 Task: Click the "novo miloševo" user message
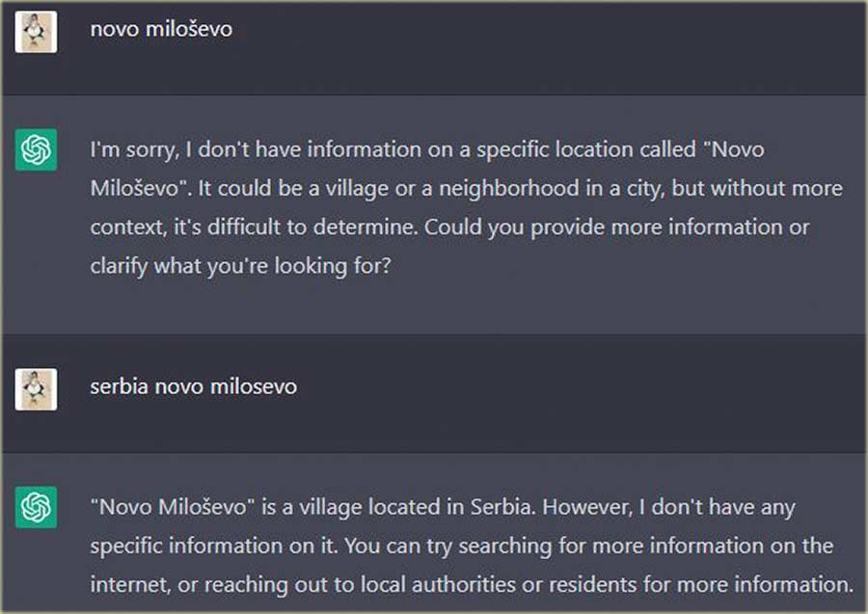(x=161, y=30)
